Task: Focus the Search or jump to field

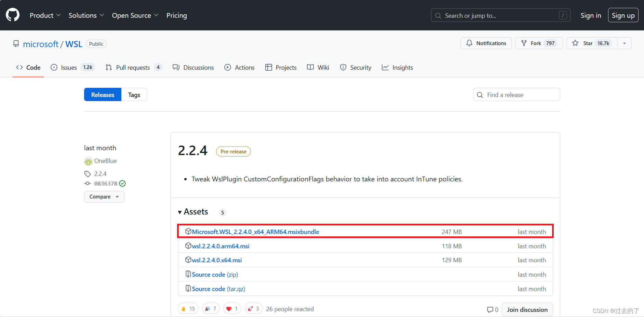Action: pos(500,15)
